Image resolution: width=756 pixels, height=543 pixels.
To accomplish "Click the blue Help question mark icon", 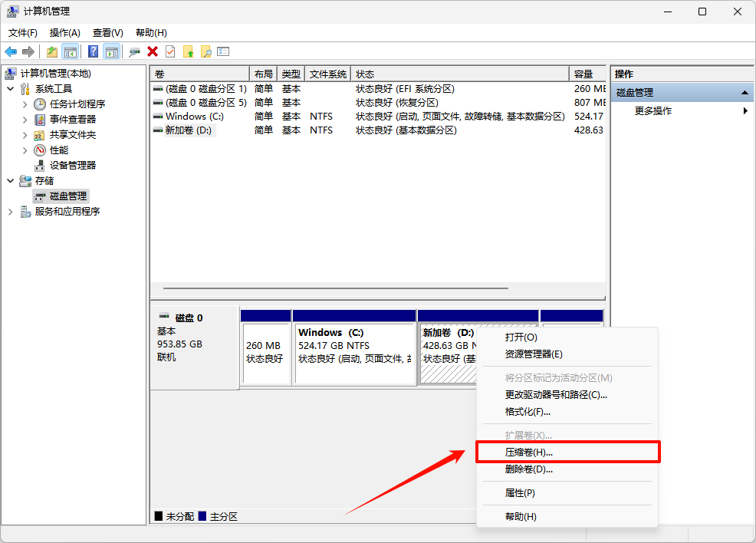I will click(x=93, y=51).
